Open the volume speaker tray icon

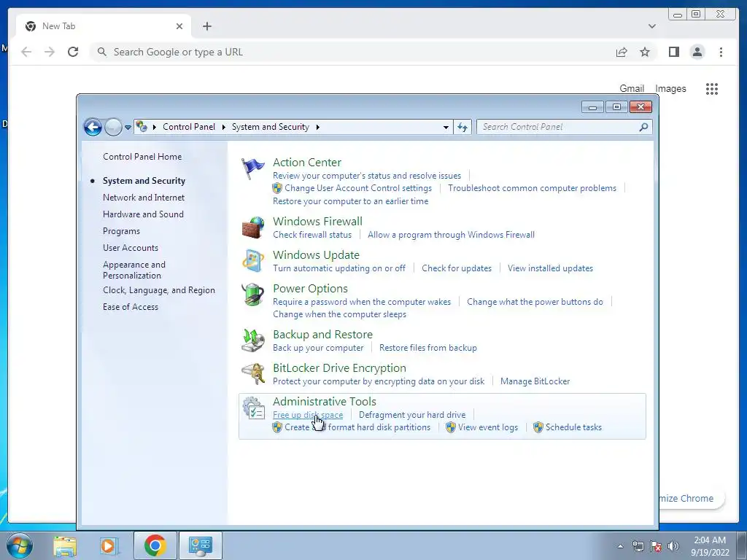[673, 546]
